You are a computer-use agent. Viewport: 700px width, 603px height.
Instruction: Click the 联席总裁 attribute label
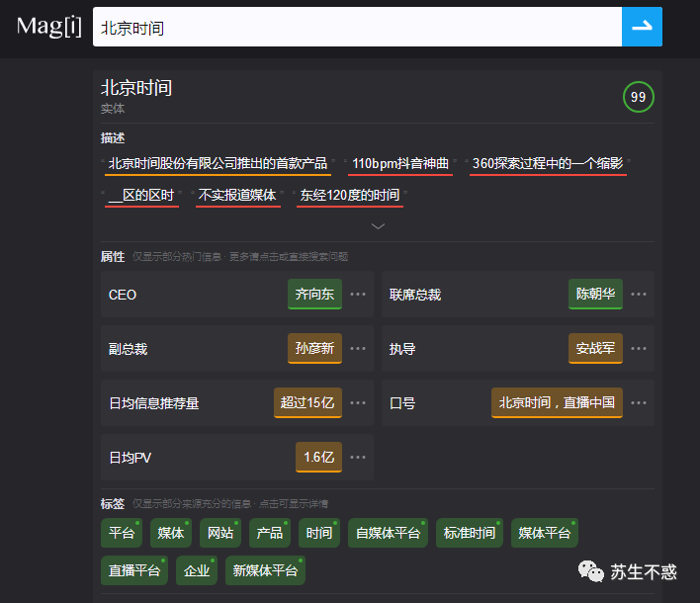[415, 295]
